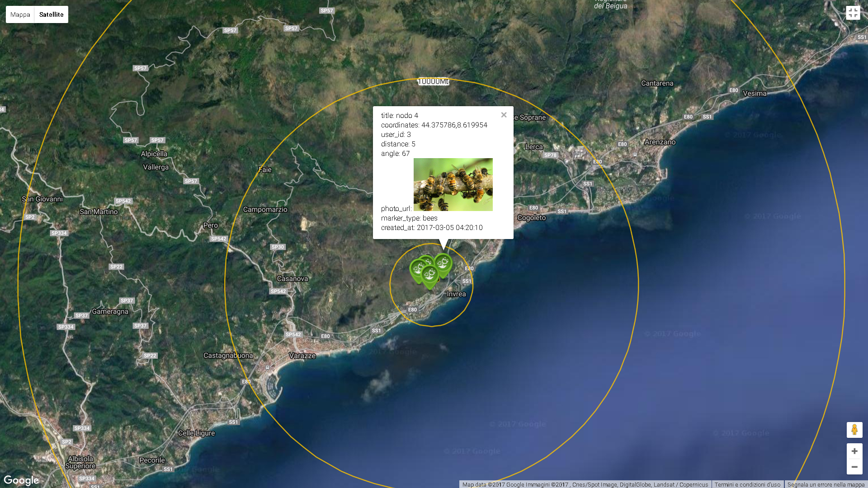Close the nodo 4 info window
The width and height of the screenshot is (868, 488).
504,115
